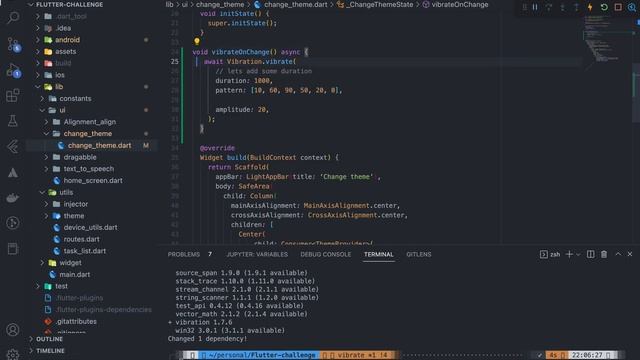
Task: Open home_screen.dart file
Action: click(93, 181)
